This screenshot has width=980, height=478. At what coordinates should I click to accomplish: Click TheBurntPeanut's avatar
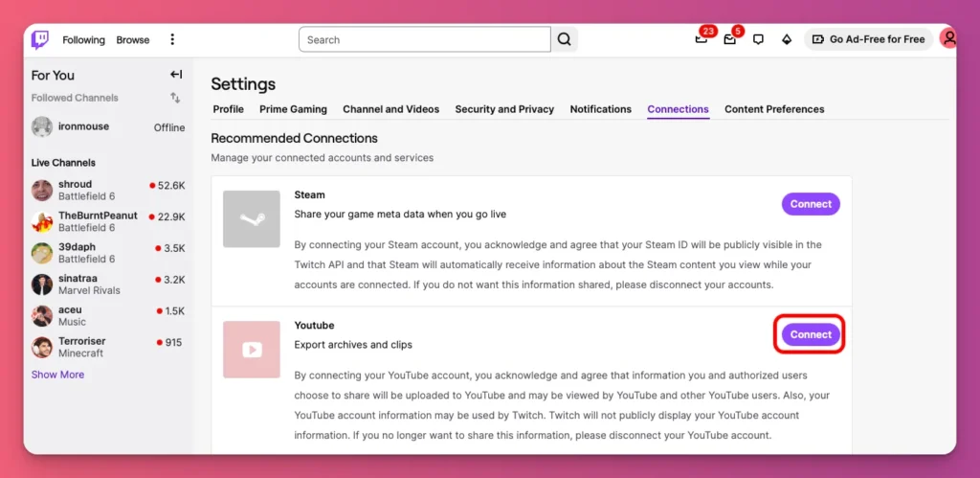click(42, 221)
